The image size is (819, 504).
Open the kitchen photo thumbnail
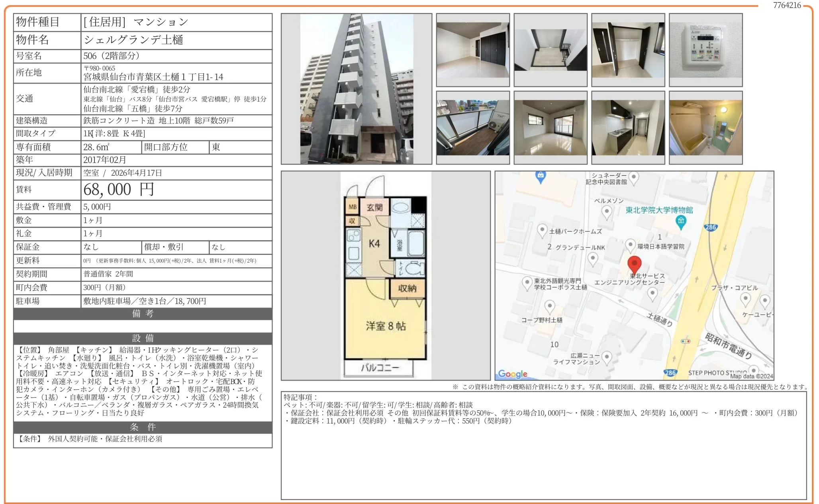pyautogui.click(x=628, y=127)
